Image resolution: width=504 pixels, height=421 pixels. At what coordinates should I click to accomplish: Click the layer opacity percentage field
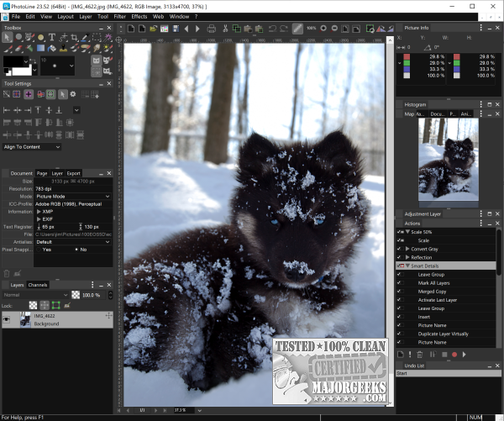[89, 295]
